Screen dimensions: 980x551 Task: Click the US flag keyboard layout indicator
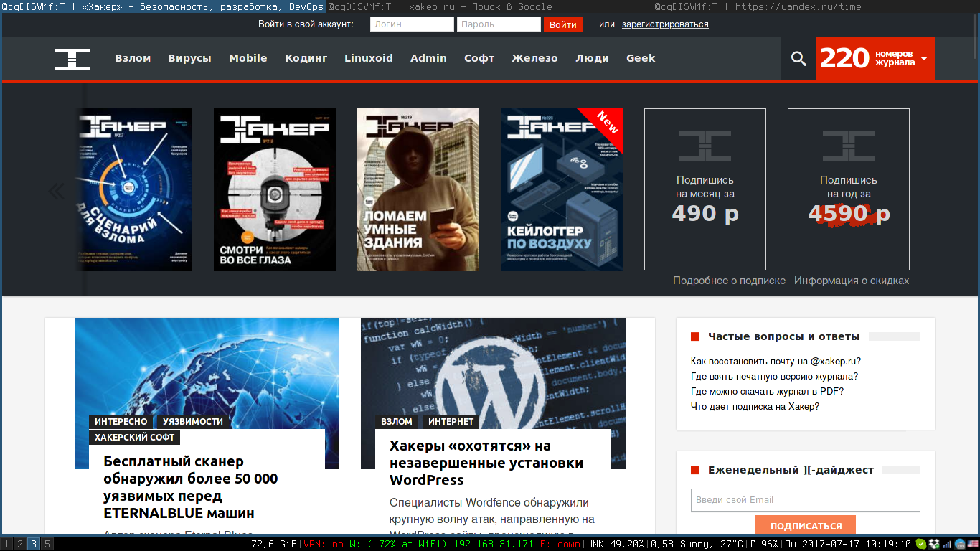pos(972,545)
